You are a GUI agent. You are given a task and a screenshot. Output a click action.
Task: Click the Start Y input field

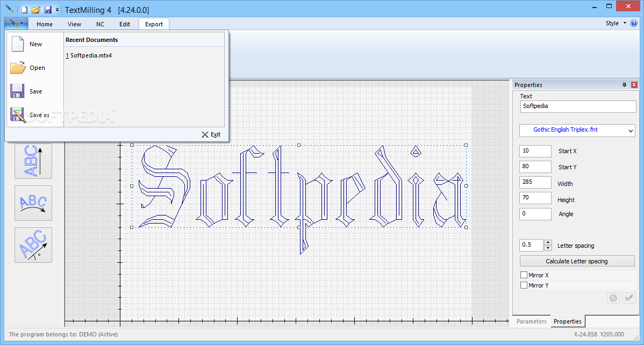coord(535,167)
